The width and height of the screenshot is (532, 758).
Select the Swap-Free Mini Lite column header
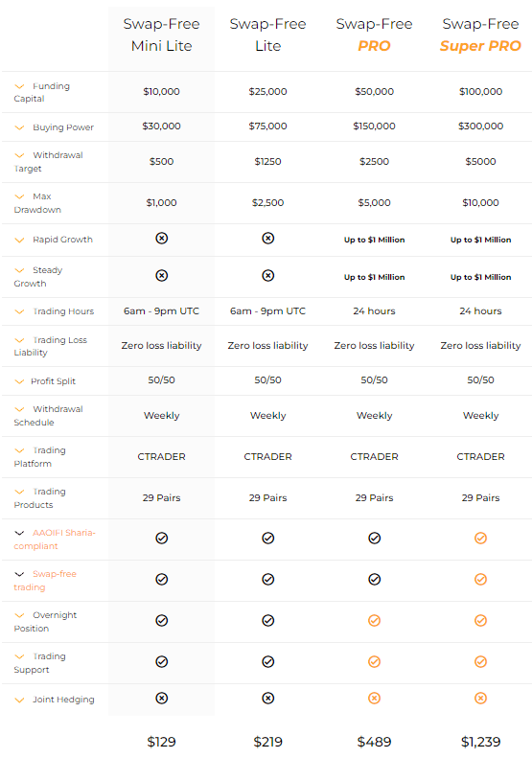pos(162,34)
